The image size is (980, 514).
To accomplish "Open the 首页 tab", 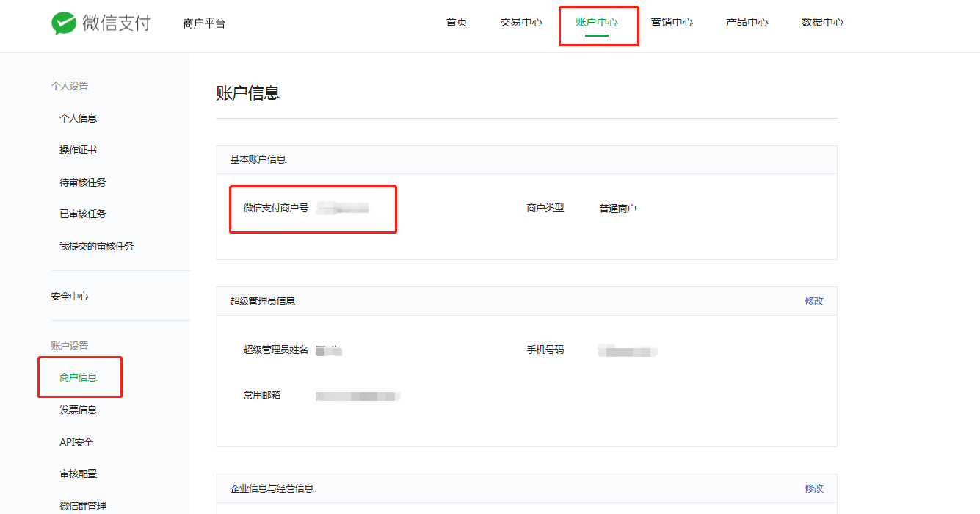I will (x=457, y=22).
